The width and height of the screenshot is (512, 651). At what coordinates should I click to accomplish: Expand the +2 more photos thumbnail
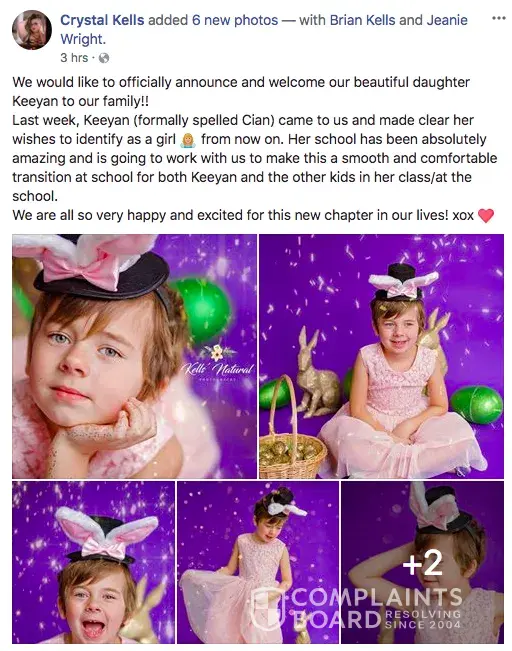pos(422,562)
